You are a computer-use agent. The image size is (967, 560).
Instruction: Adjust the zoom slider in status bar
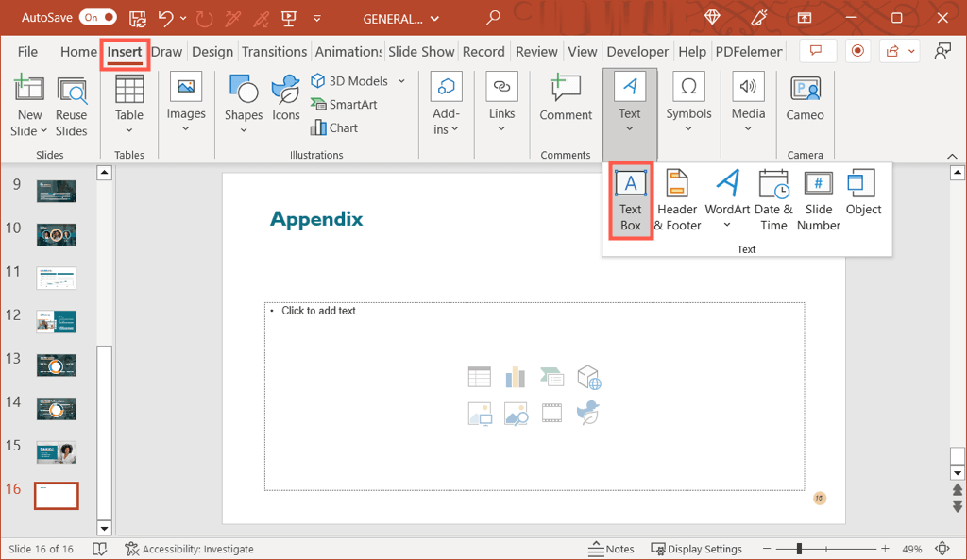(x=799, y=549)
